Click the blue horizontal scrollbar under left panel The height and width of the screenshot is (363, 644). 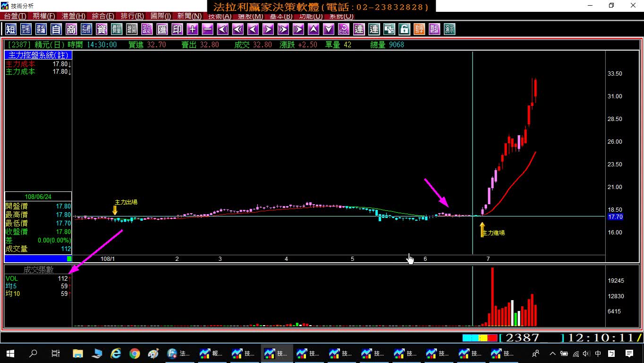point(38,259)
